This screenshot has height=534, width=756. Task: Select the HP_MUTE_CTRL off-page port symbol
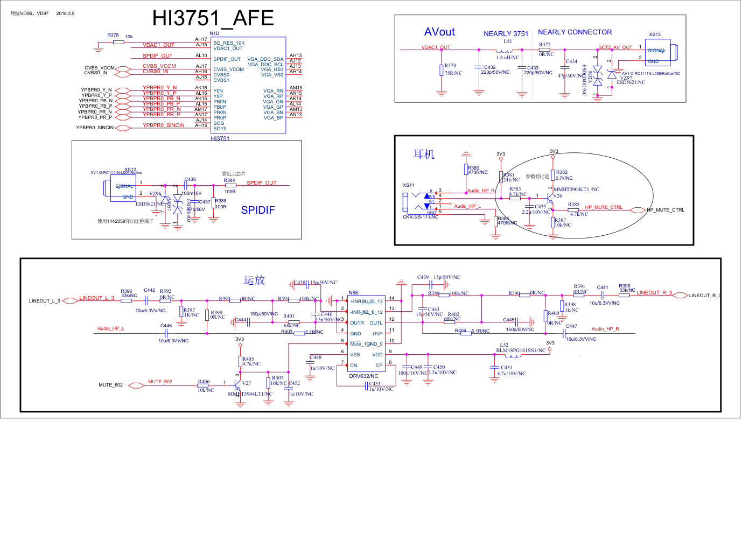tap(638, 210)
